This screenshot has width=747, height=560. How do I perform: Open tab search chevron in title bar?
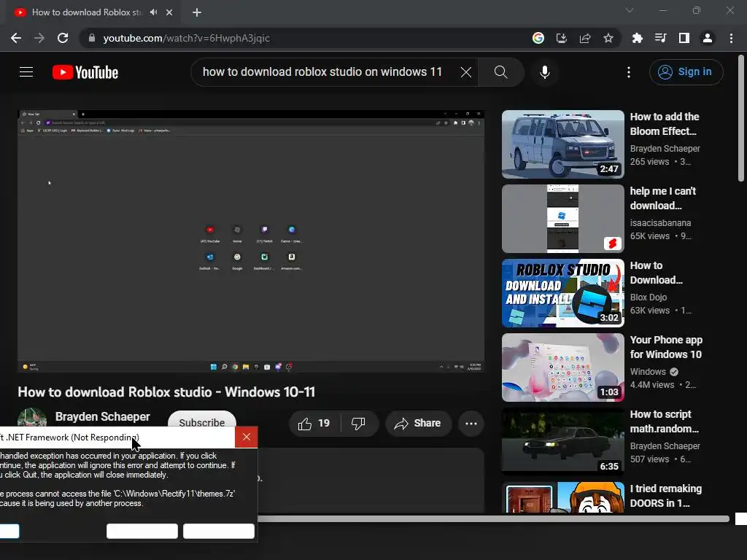(630, 10)
